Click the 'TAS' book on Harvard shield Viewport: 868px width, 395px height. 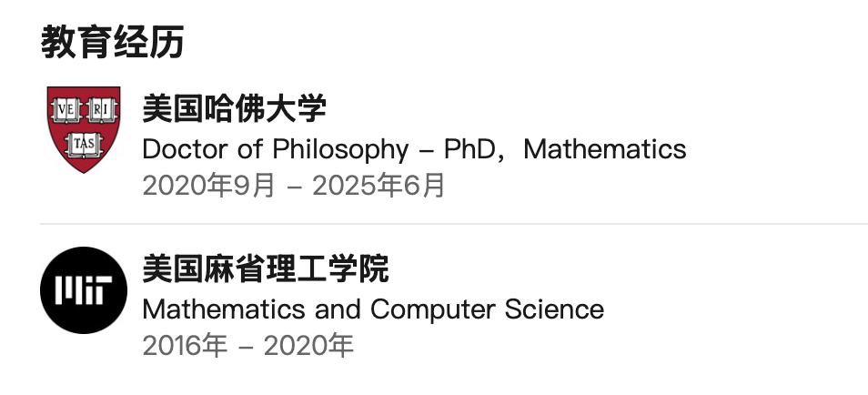pyautogui.click(x=84, y=145)
